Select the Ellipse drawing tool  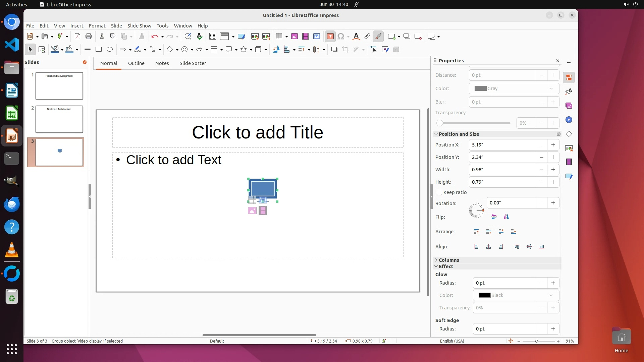click(110, 50)
